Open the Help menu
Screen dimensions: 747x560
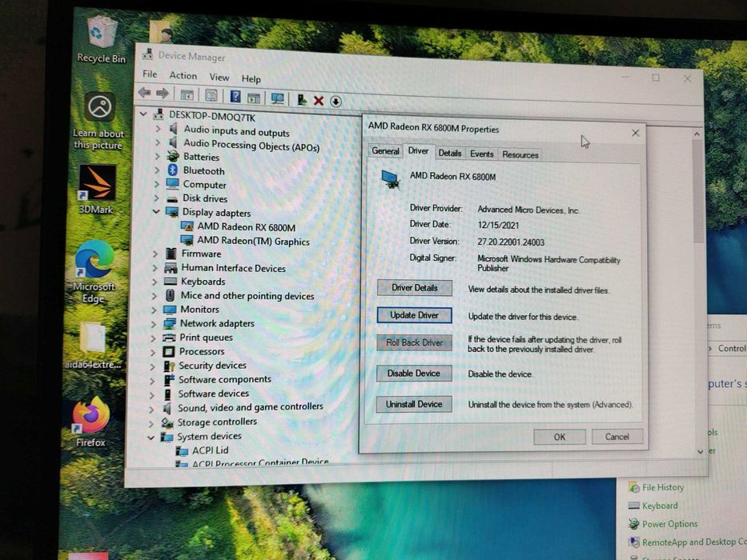(x=251, y=79)
